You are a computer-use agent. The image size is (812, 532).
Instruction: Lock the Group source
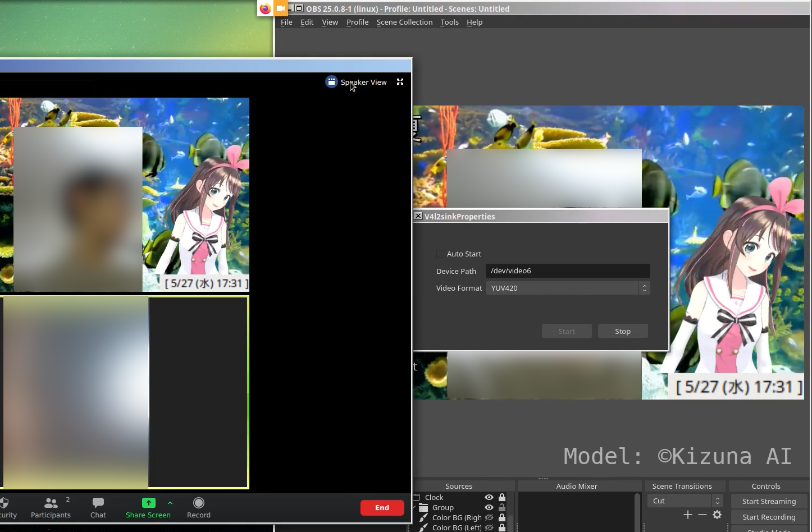click(x=502, y=507)
